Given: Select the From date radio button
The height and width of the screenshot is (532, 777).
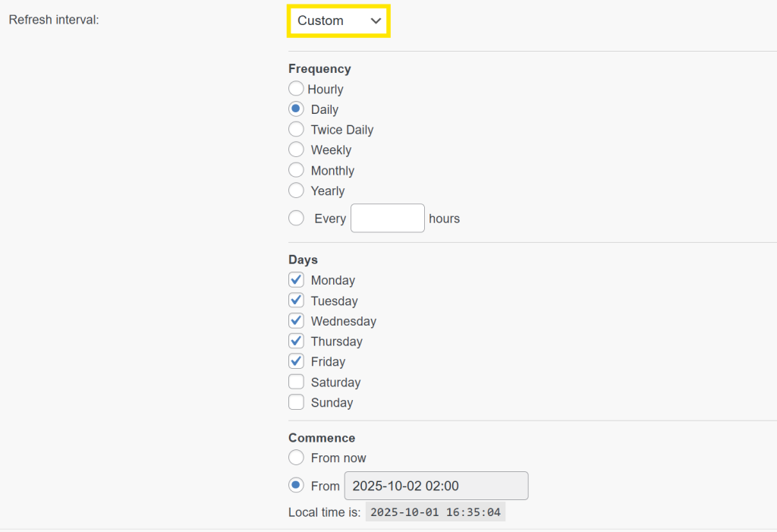Looking at the screenshot, I should [296, 486].
